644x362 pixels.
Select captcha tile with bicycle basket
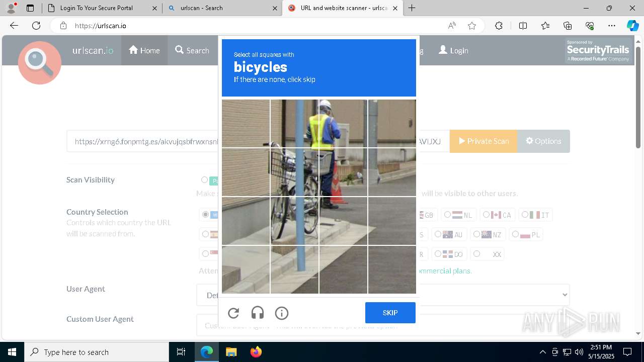pyautogui.click(x=294, y=172)
